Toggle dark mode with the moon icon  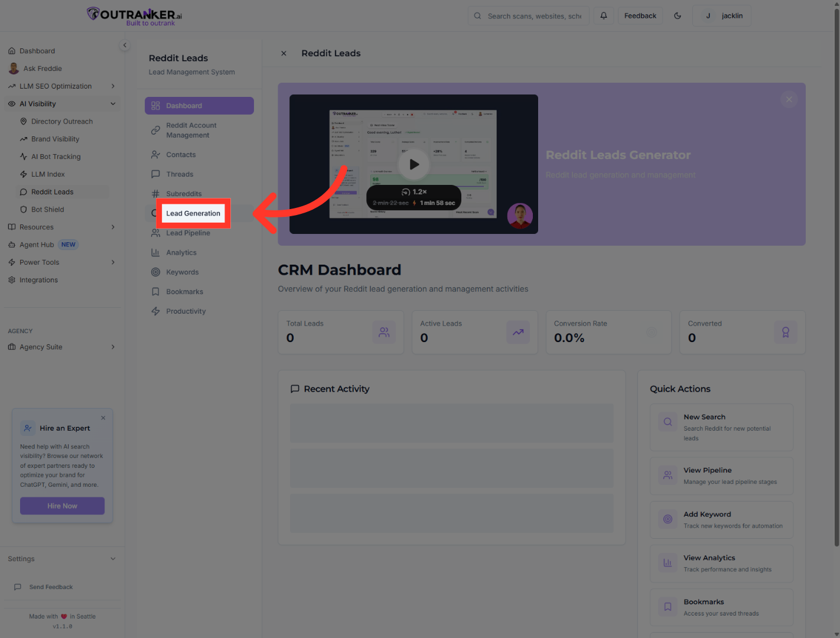(x=678, y=15)
